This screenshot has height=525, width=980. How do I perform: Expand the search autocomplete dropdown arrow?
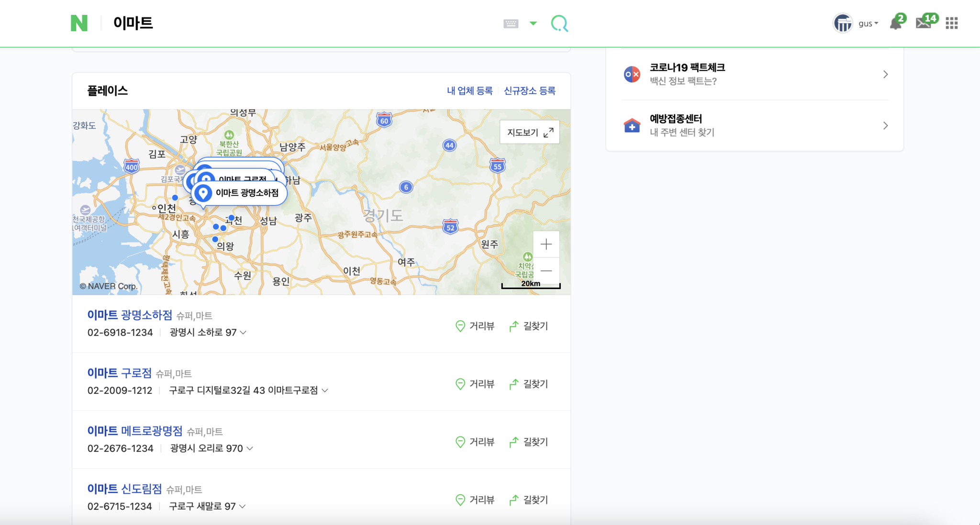(533, 23)
